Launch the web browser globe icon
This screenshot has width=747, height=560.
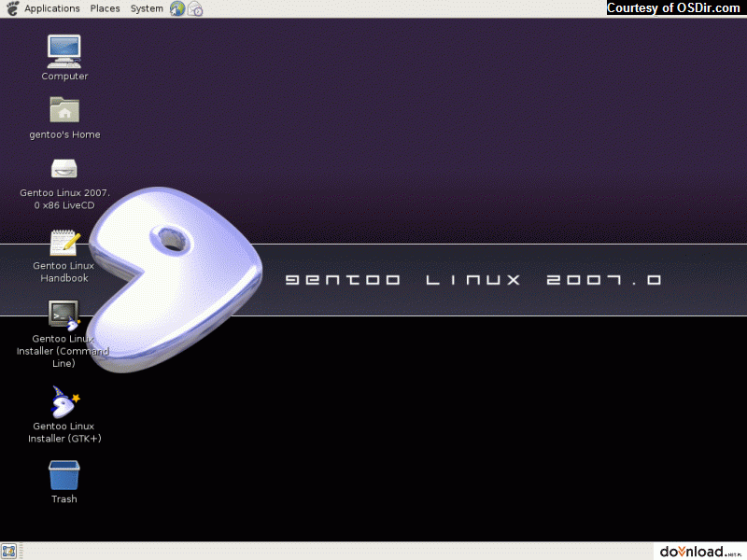(x=177, y=8)
